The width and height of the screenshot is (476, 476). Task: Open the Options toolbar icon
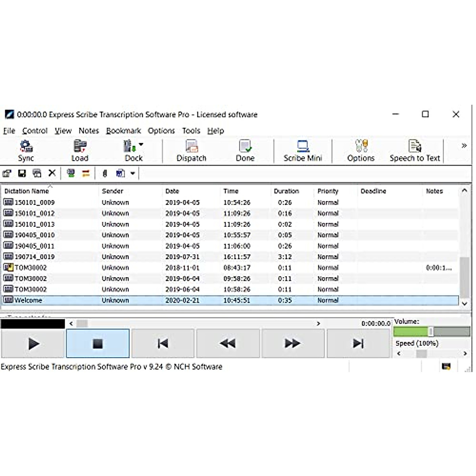coord(361,151)
